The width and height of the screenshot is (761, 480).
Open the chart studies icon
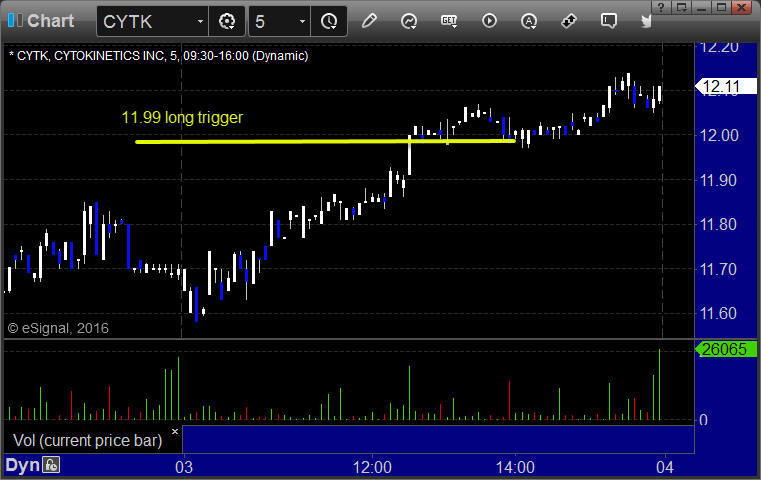click(409, 21)
